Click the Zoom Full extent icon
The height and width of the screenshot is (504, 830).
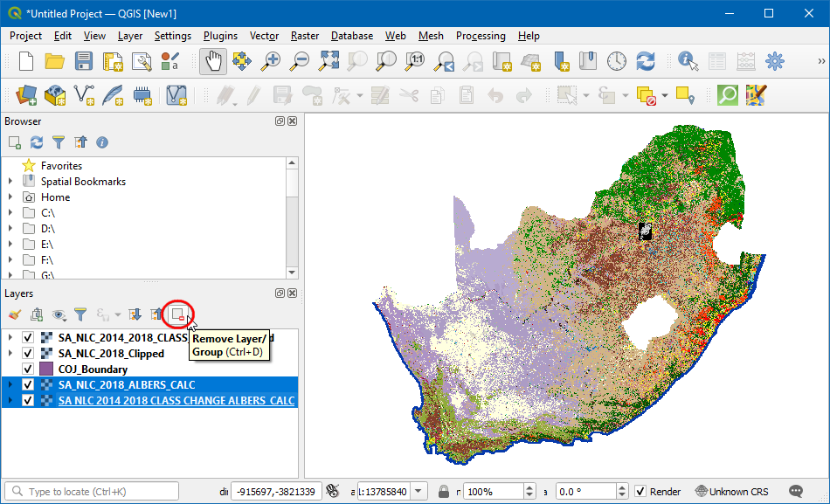(329, 61)
